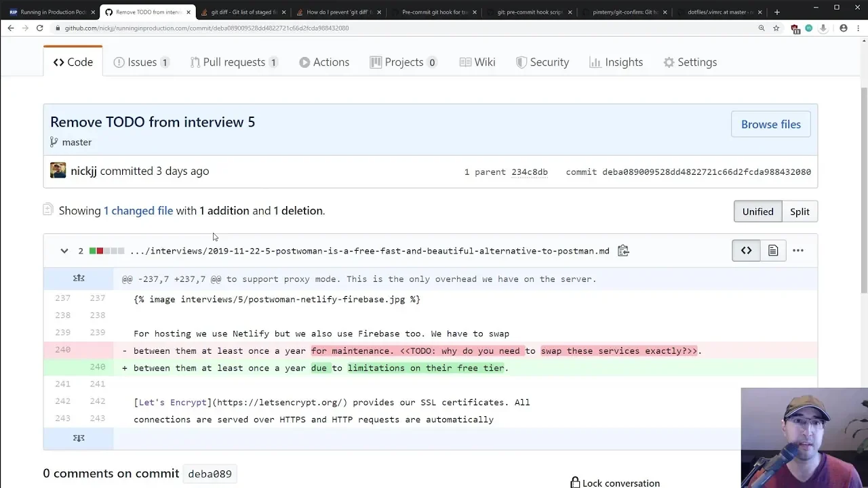
Task: Open nickjj's profile link
Action: (83, 171)
